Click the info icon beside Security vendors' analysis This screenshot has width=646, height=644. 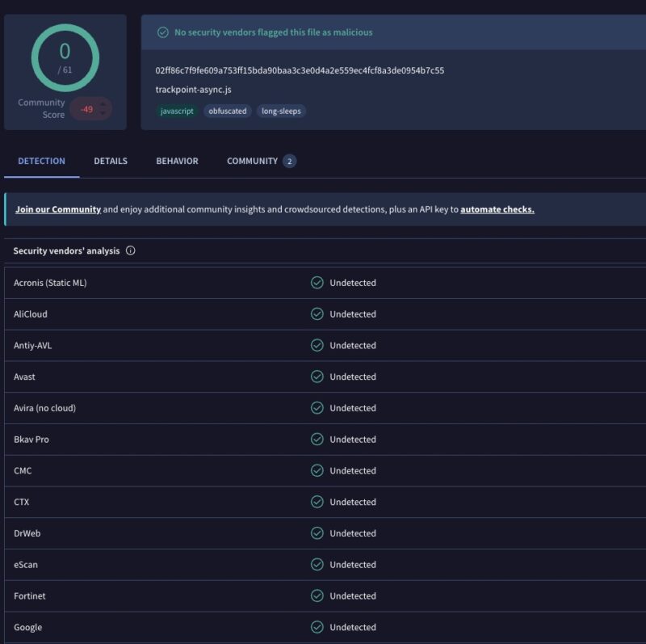click(131, 250)
